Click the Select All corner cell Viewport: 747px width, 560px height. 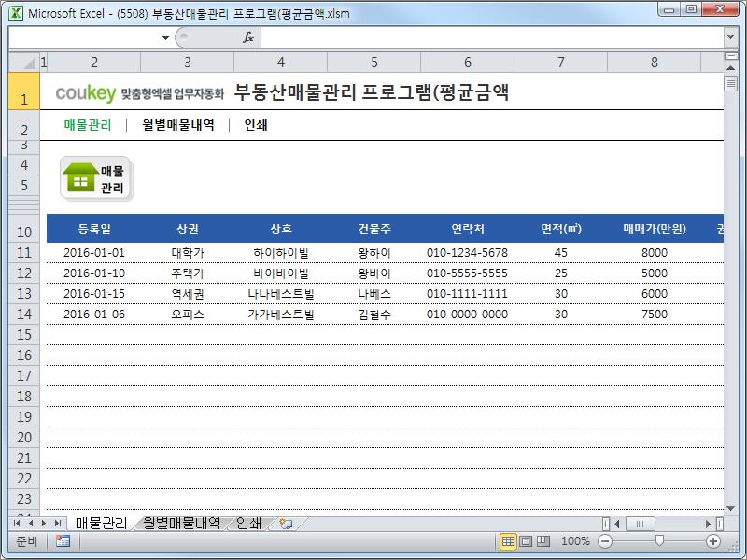[x=24, y=62]
